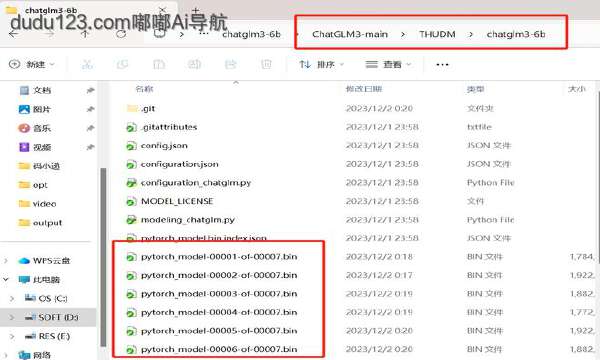The width and height of the screenshot is (600, 360).
Task: Click the Cut scissors icon in toolbar
Action: coord(87,64)
